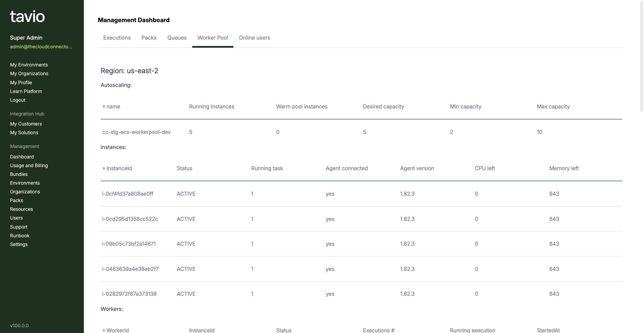Image resolution: width=644 pixels, height=333 pixels.
Task: Open Organizations under Management
Action: click(x=25, y=192)
